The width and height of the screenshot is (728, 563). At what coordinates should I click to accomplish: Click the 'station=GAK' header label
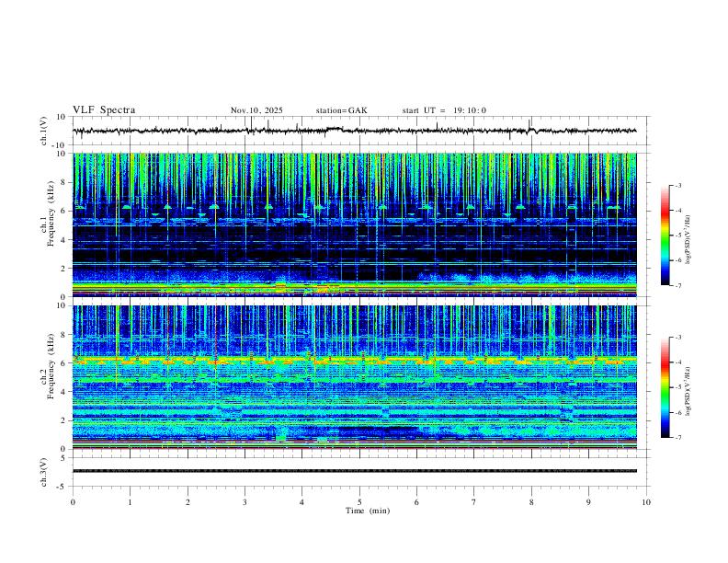[x=341, y=110]
